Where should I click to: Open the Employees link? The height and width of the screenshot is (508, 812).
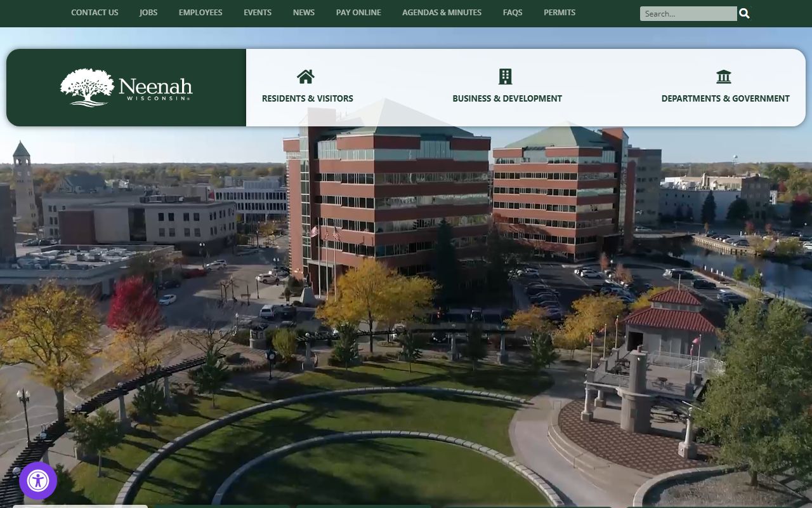[200, 13]
